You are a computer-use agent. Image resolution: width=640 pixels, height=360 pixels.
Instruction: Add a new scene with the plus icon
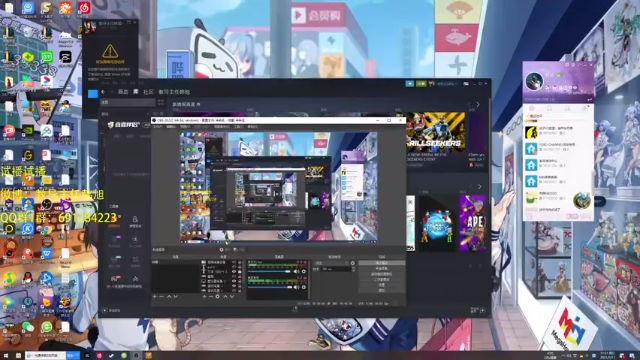click(x=155, y=297)
